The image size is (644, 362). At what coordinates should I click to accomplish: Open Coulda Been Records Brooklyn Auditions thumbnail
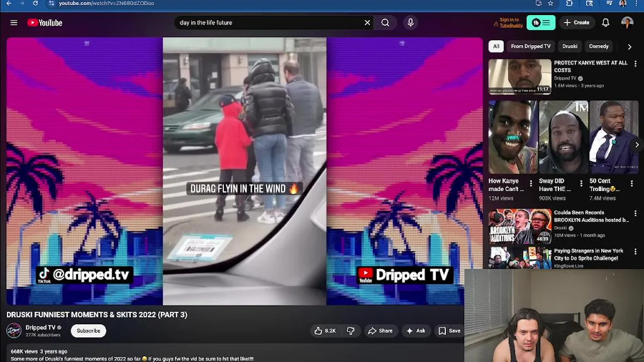pyautogui.click(x=520, y=226)
